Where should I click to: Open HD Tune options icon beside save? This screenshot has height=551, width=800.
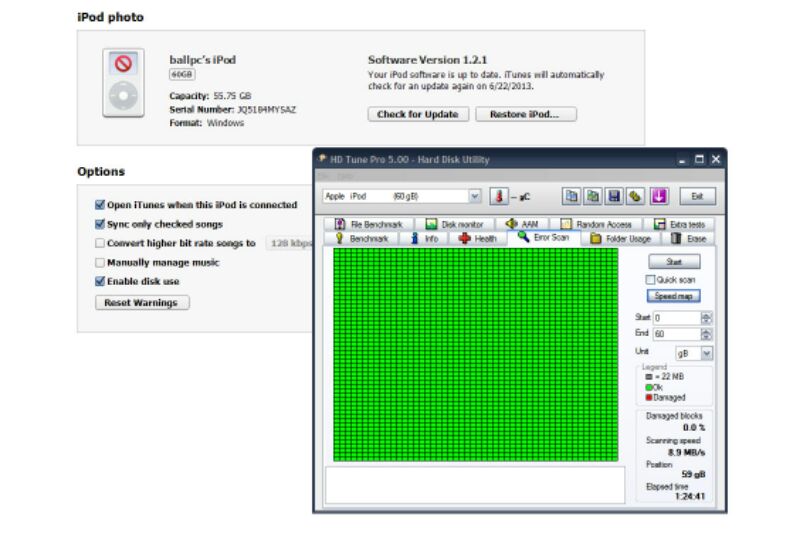(x=635, y=196)
